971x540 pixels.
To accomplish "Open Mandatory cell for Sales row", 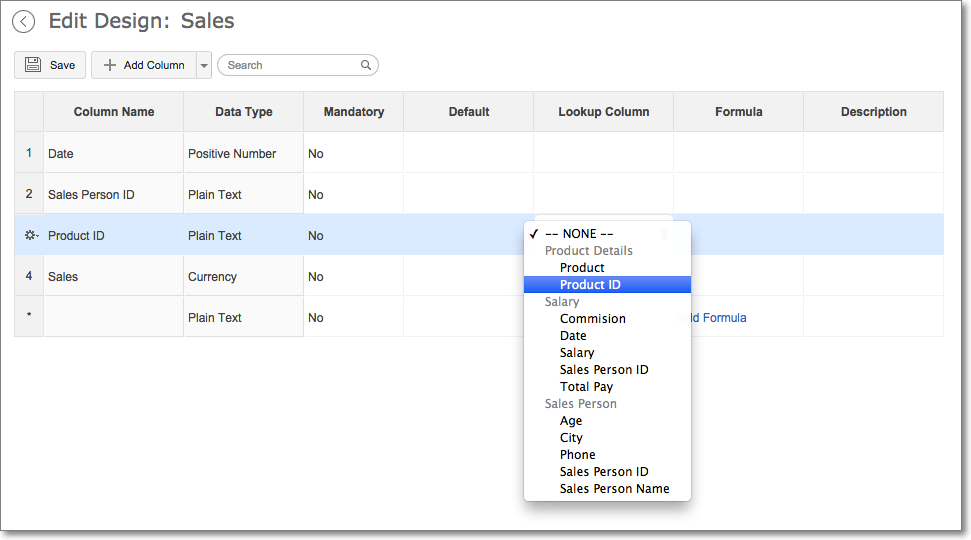I will (x=353, y=277).
